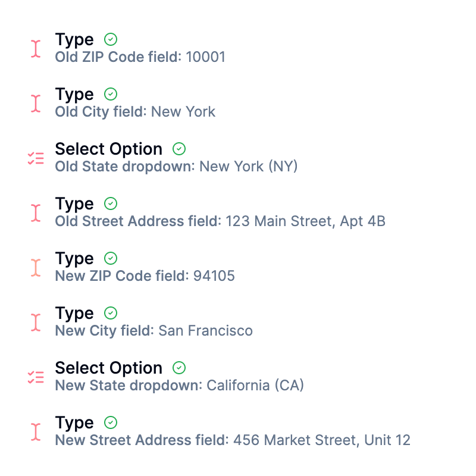Click the green success checkmark on Old ZIP Code step
Screen dimensions: 476x476
pyautogui.click(x=111, y=39)
